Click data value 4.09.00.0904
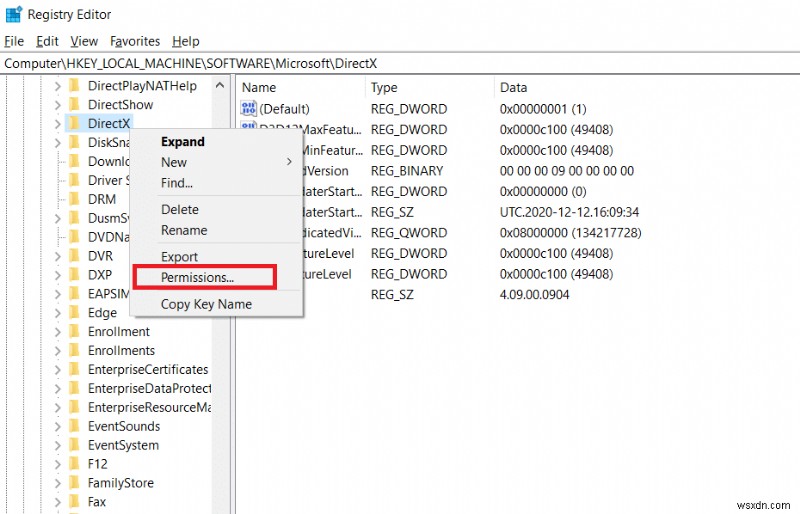 [534, 295]
